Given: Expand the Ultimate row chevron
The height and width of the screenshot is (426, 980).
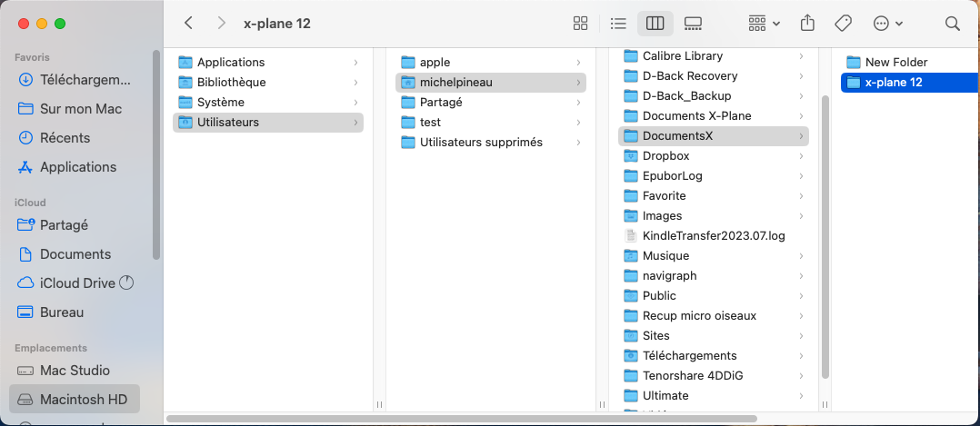Looking at the screenshot, I should (801, 396).
